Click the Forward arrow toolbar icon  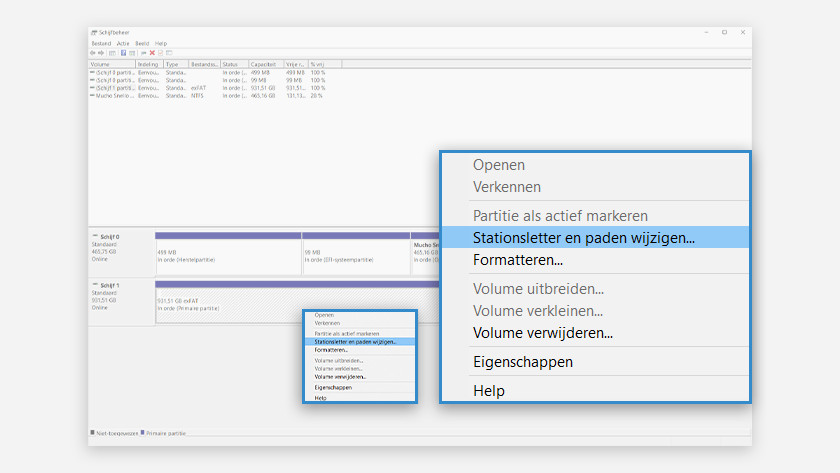tap(100, 53)
